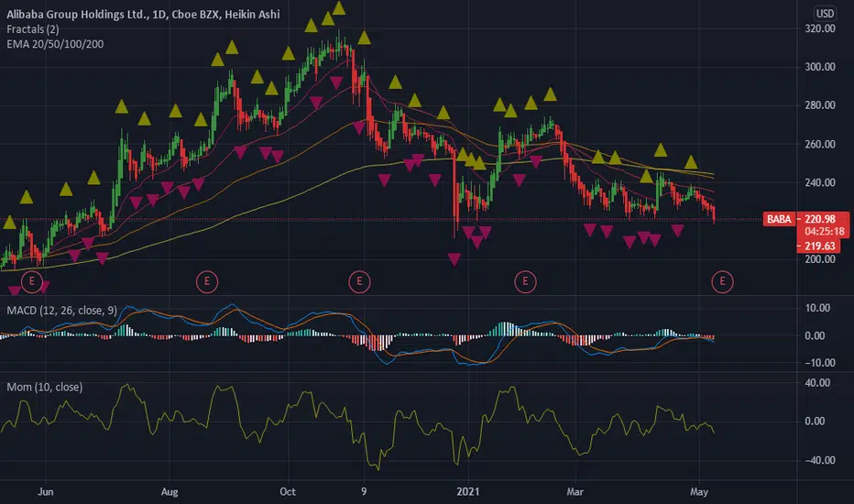Click the USD currency label
The image size is (854, 504).
825,14
